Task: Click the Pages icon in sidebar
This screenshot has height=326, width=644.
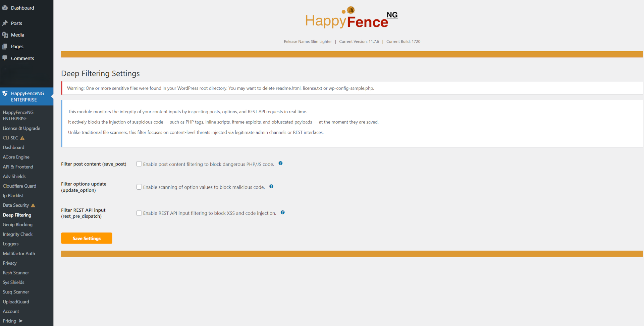Action: coord(5,47)
